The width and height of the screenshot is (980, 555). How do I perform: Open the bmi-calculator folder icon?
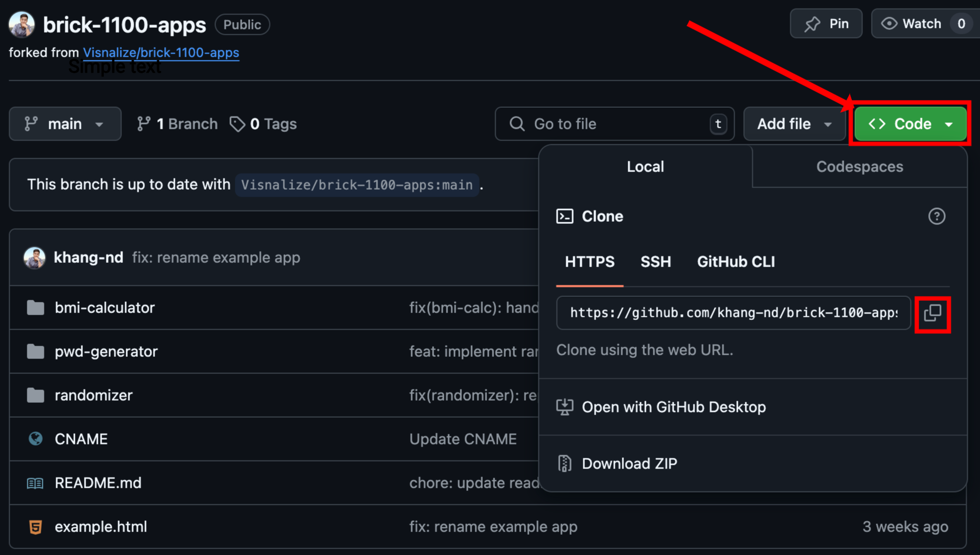[35, 308]
